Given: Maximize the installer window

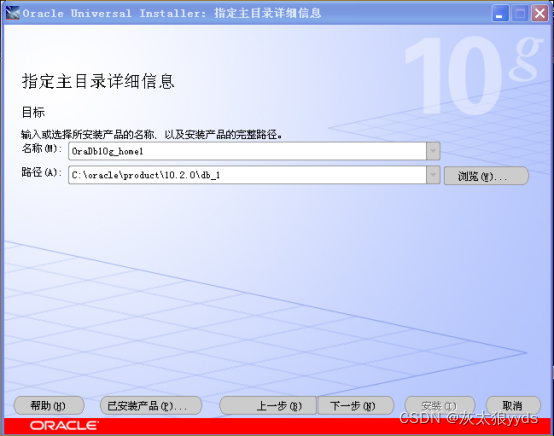Looking at the screenshot, I should click(x=520, y=13).
